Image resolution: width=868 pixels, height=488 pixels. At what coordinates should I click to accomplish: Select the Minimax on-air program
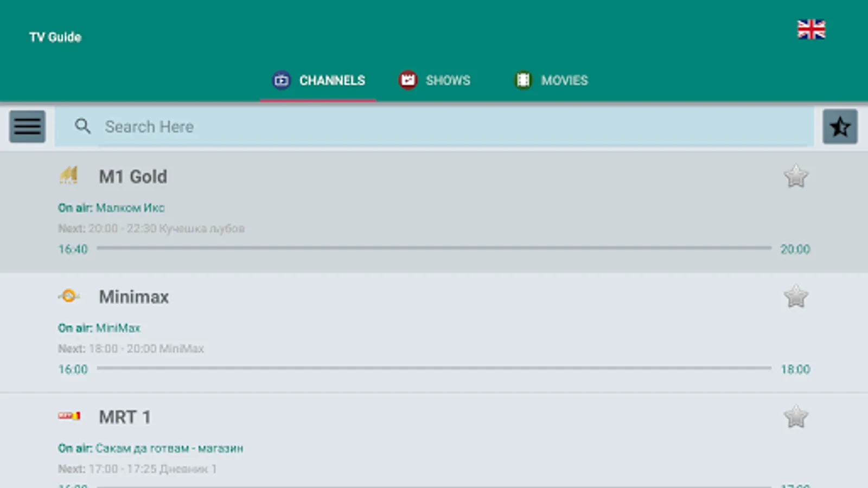click(x=99, y=328)
